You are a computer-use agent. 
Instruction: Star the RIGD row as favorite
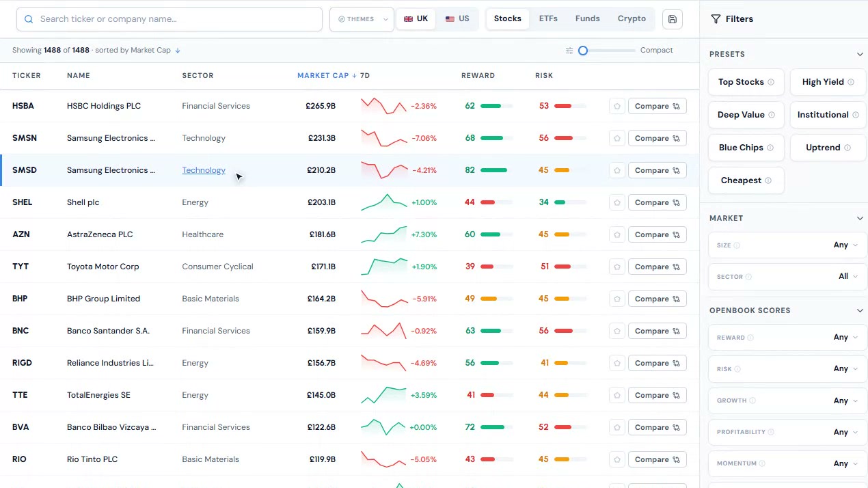coord(617,363)
